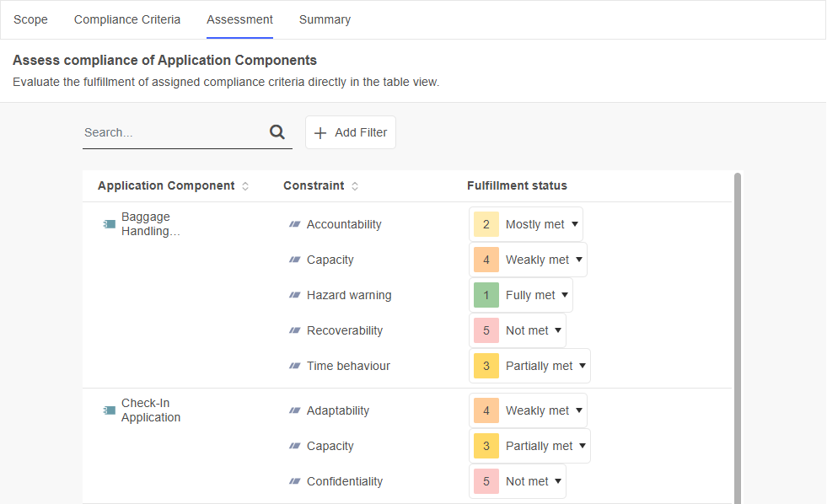Image resolution: width=827 pixels, height=504 pixels.
Task: Click the Hazard warning constraint label
Action: (x=349, y=295)
